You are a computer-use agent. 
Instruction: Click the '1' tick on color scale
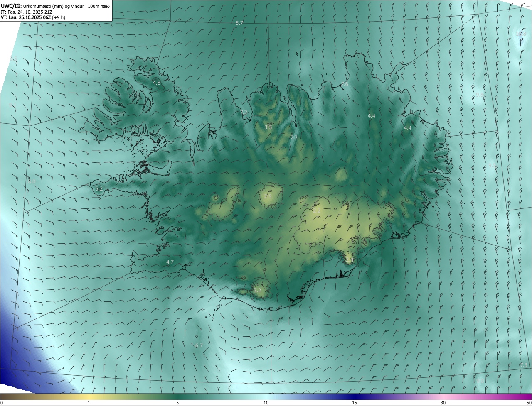pos(89,403)
